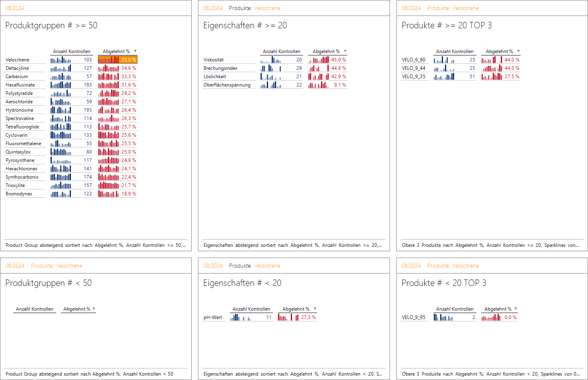Click sort arrow in Produkte >= 20 TOP 3 panel
588x380 pixels.
(518, 51)
